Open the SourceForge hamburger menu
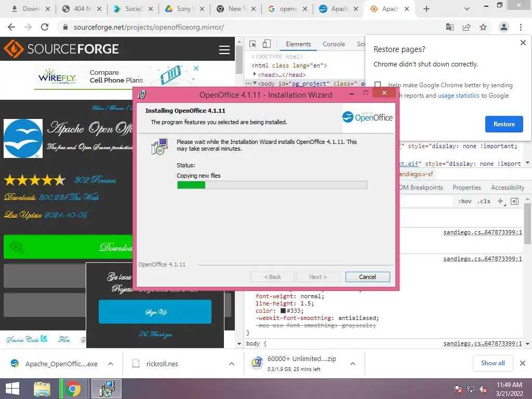 (x=224, y=49)
